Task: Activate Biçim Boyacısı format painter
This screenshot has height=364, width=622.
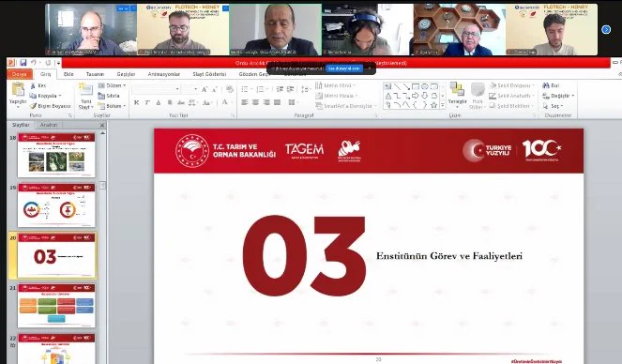Action: click(x=51, y=106)
